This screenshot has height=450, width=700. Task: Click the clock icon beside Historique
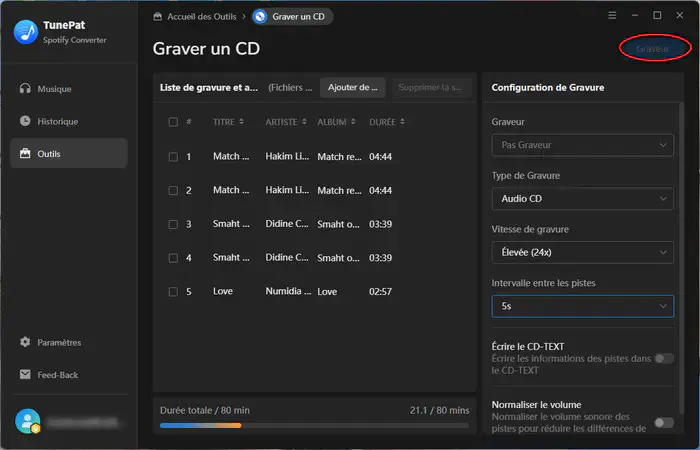click(25, 121)
